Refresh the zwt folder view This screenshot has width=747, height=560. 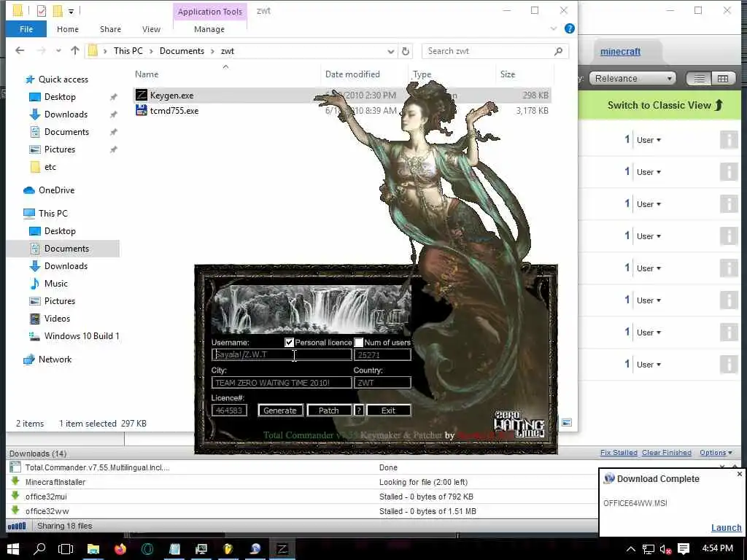406,51
